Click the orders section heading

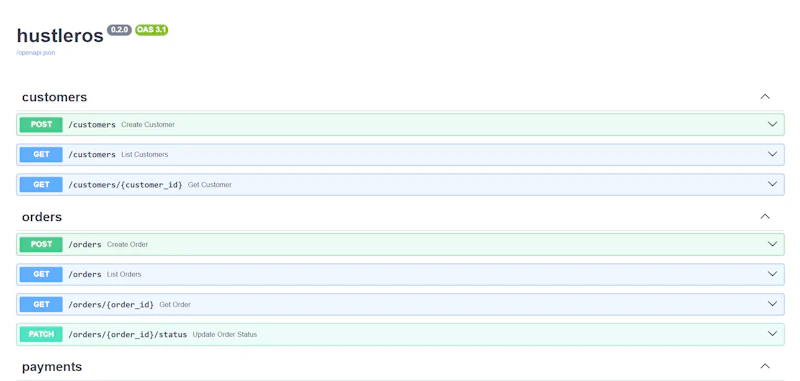pyautogui.click(x=42, y=217)
